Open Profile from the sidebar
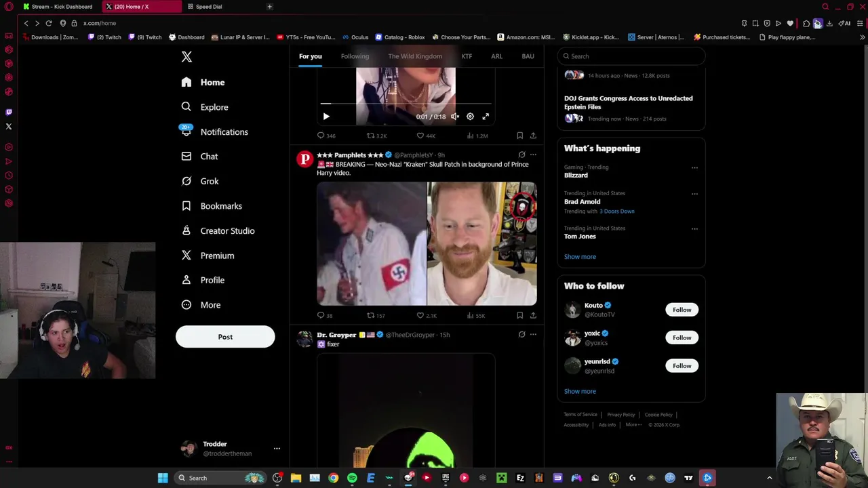The height and width of the screenshot is (488, 868). coord(203,280)
